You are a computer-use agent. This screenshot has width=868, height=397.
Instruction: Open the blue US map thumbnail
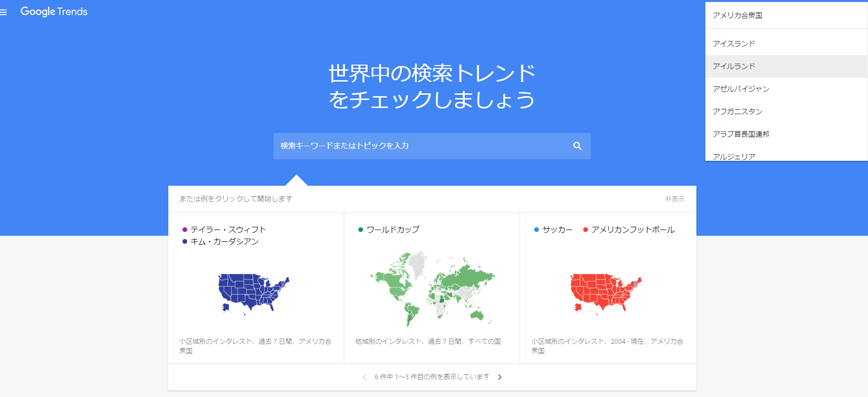click(x=254, y=294)
